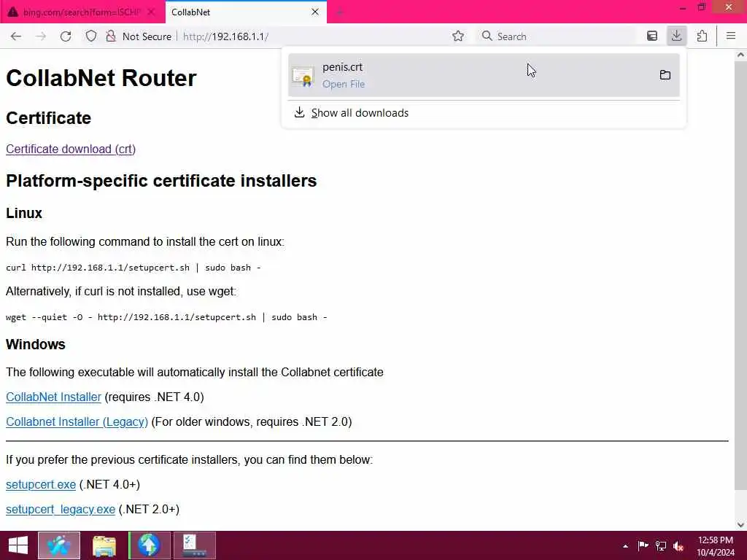Open the Collabnet Installer (Legacy) link
Screen dimensions: 747x560
pyautogui.click(x=77, y=422)
